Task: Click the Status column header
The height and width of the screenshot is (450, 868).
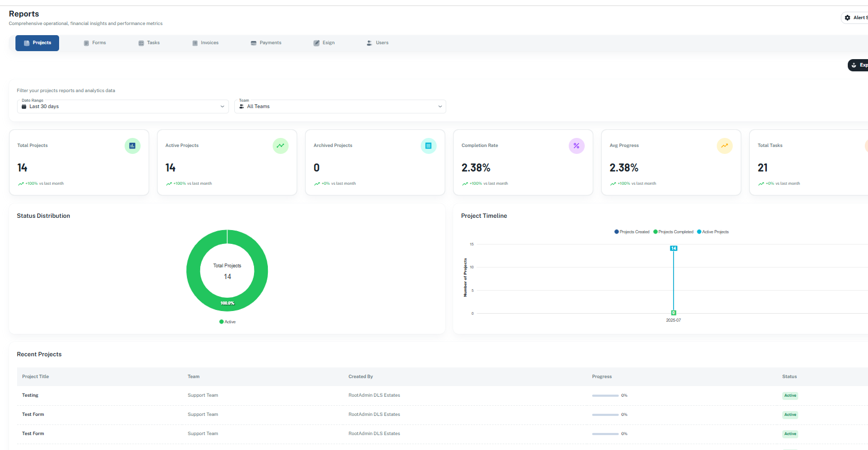Action: [789, 377]
